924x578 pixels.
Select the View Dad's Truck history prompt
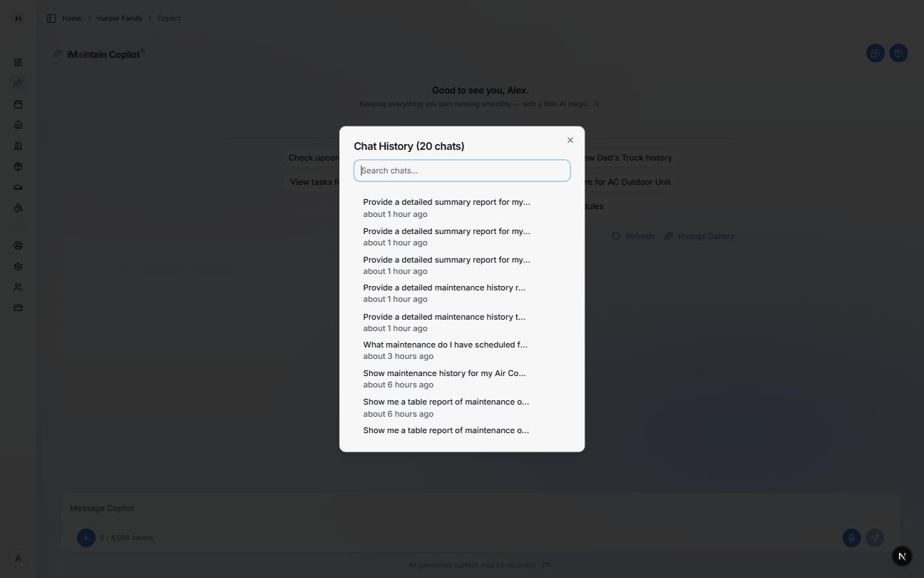627,158
